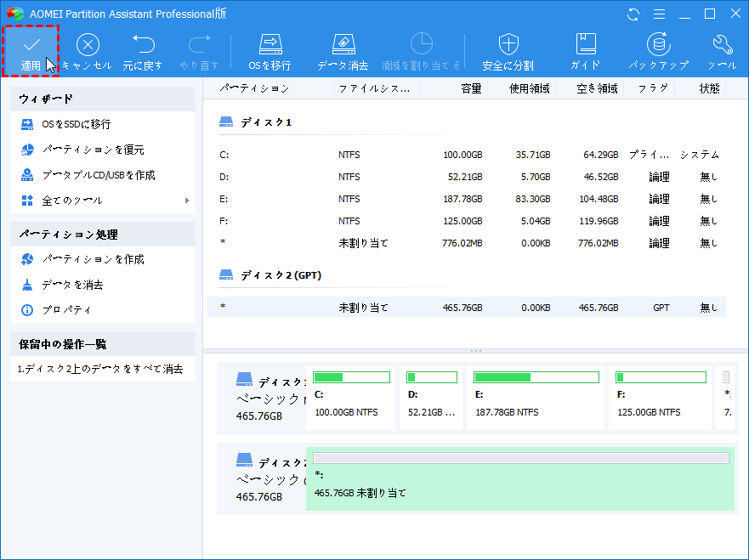Open the OSを移行 migration tool
This screenshot has height=560, width=749.
[270, 52]
